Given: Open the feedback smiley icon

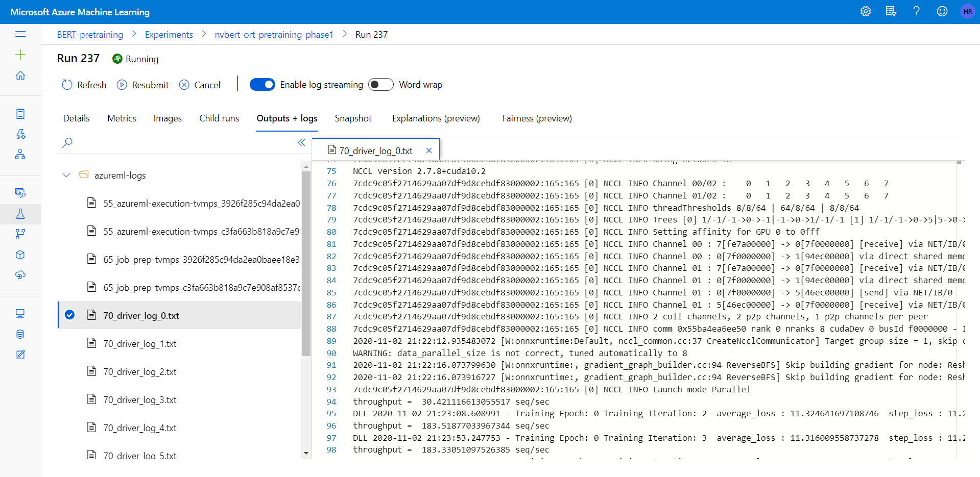Looking at the screenshot, I should [942, 11].
